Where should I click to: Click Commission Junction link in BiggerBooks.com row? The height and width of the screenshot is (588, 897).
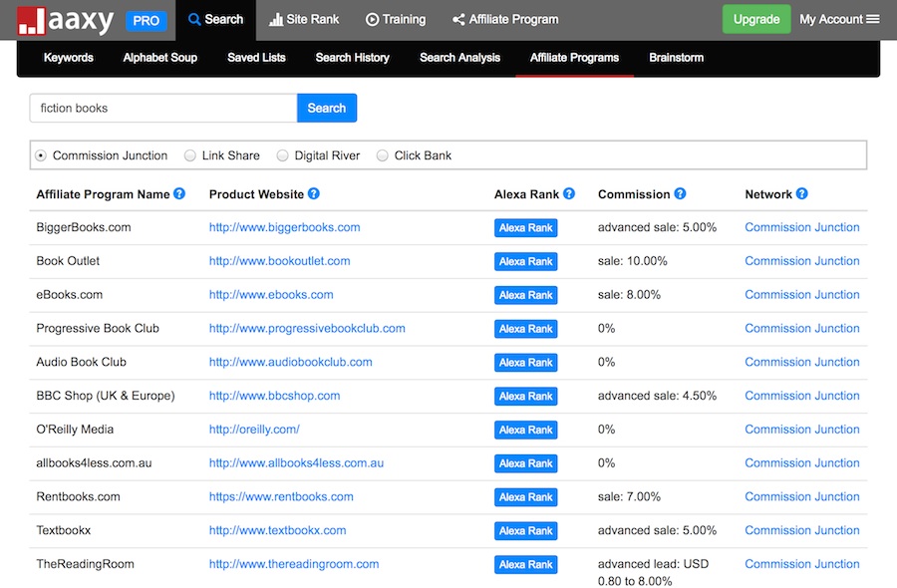(x=802, y=227)
